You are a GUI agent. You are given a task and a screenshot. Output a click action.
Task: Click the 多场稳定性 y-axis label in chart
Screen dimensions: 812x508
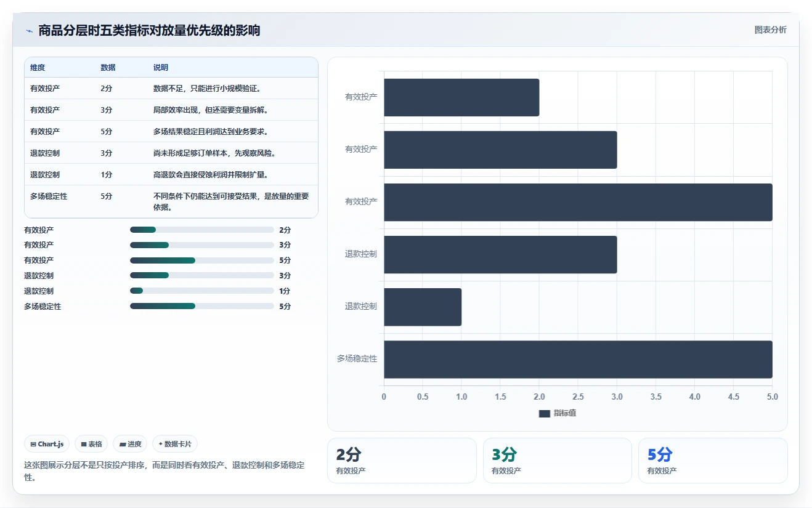[x=357, y=359]
